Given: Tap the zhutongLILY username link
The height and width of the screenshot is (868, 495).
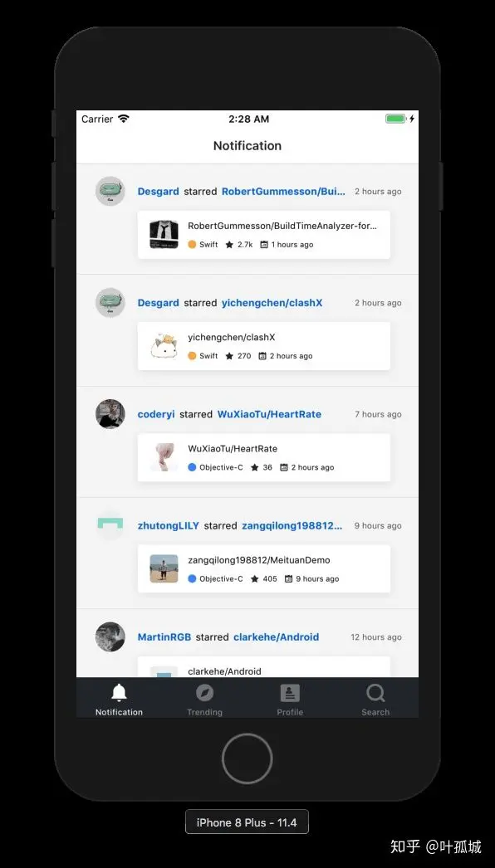Looking at the screenshot, I should [x=168, y=526].
